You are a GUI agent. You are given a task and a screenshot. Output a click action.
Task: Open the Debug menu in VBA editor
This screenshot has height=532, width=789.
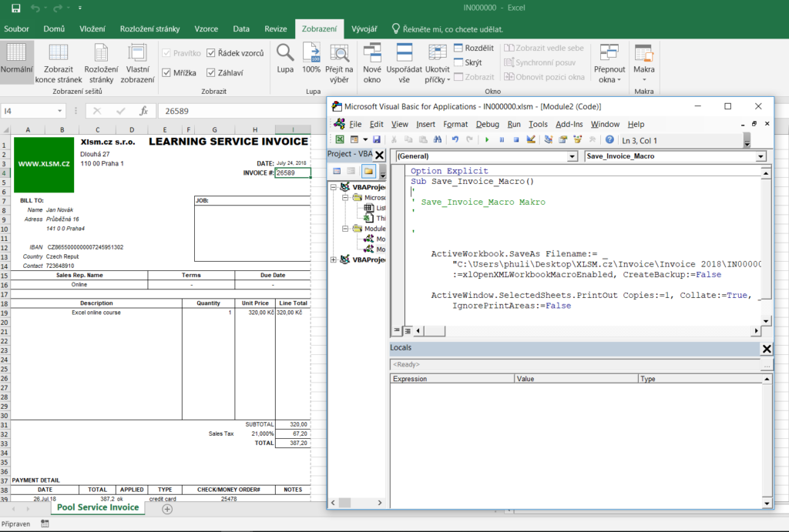[x=487, y=124]
